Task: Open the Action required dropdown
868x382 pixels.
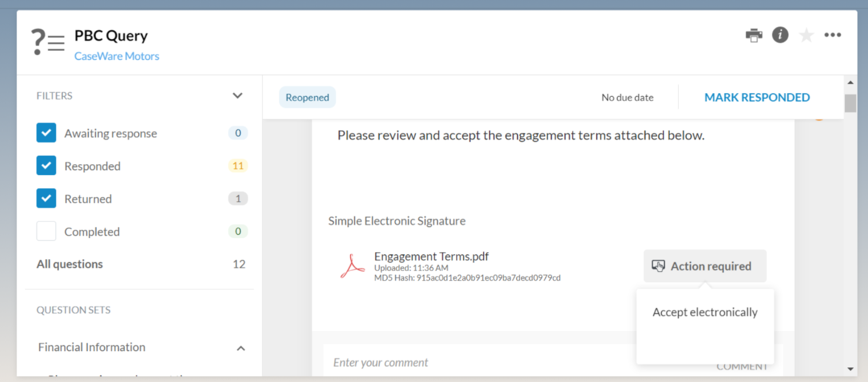Action: coord(705,266)
